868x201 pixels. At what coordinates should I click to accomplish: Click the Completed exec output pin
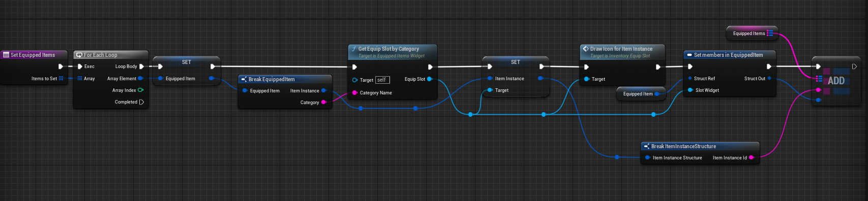click(x=141, y=102)
